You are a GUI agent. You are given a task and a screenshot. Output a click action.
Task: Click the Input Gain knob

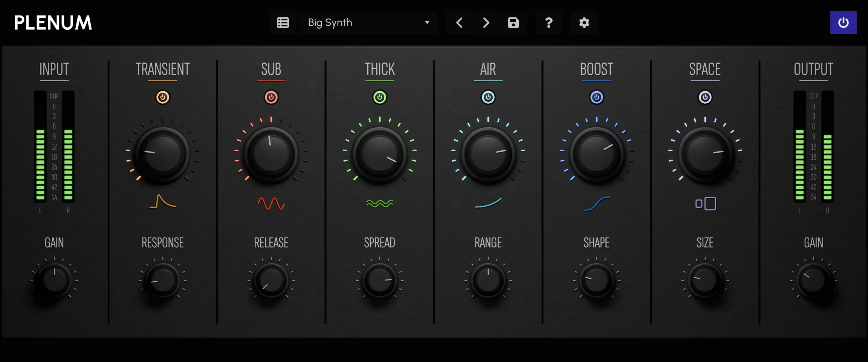[x=54, y=281]
